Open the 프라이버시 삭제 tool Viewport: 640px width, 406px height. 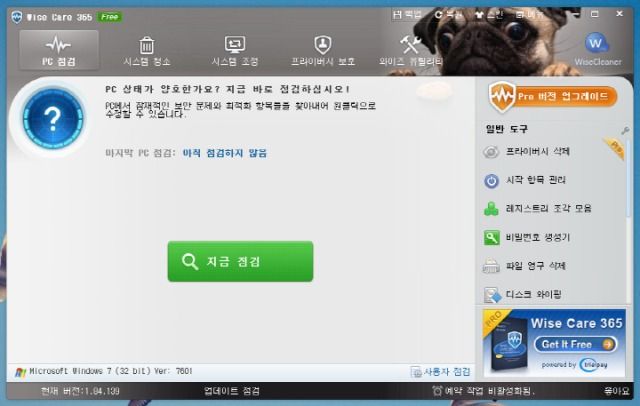point(538,151)
